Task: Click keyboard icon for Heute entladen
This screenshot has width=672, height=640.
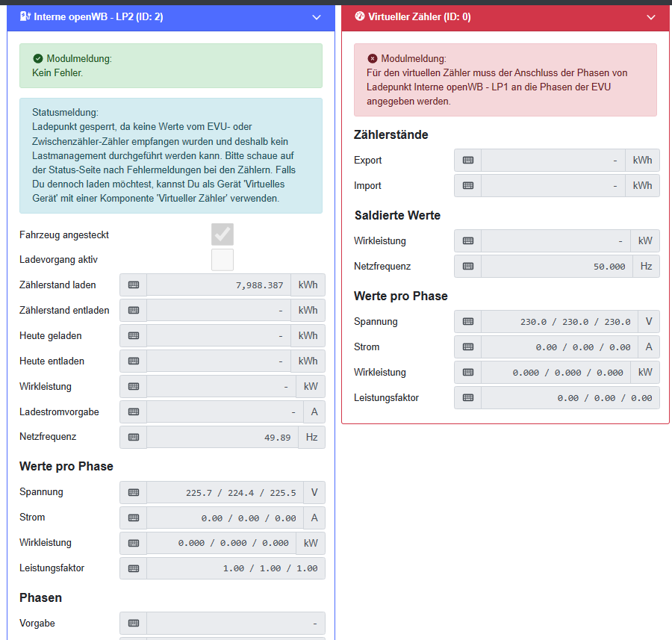Action: 134,361
